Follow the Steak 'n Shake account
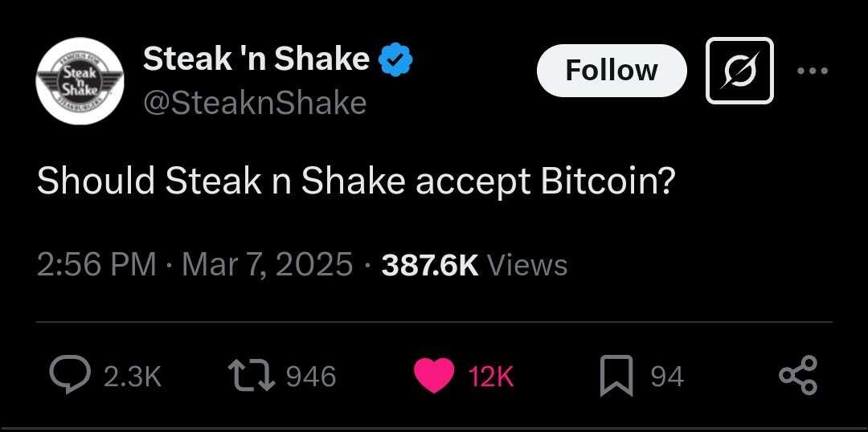Screen dimensions: 868x432 point(612,70)
